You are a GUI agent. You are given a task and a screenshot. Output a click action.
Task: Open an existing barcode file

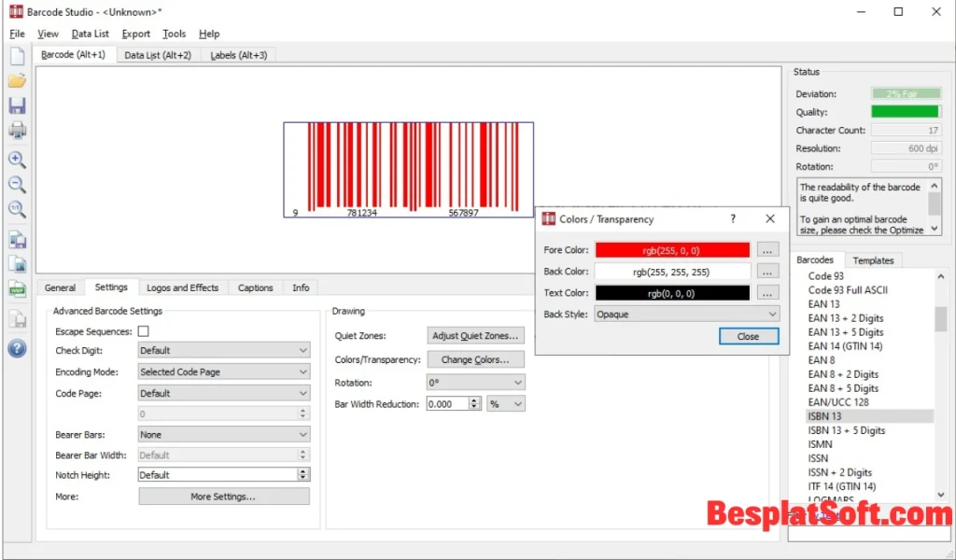click(17, 80)
